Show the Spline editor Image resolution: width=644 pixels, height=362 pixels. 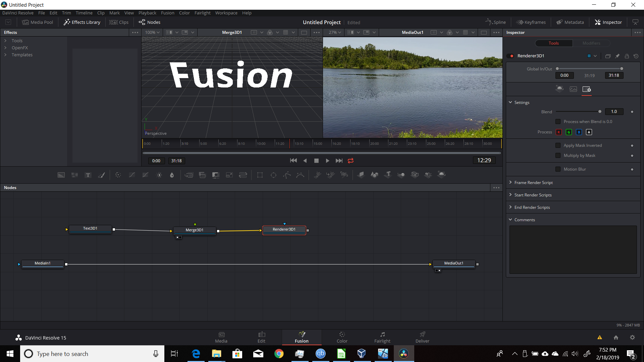click(x=495, y=22)
